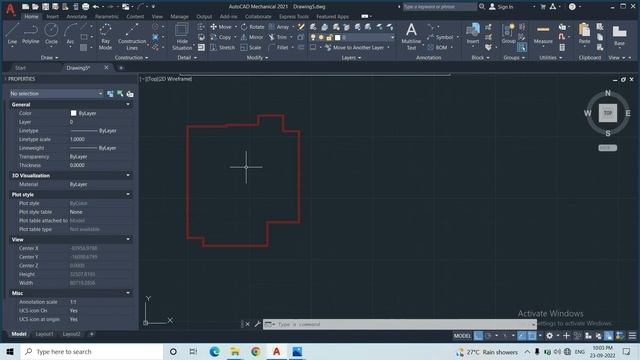640x360 pixels.
Task: Click the Undo arrow in quick access toolbar
Action: coord(96,7)
